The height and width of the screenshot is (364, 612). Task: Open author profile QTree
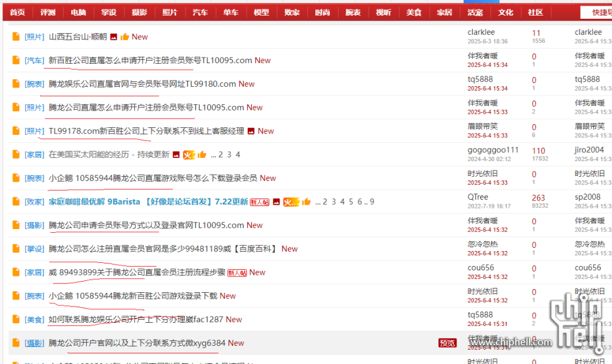[478, 197]
